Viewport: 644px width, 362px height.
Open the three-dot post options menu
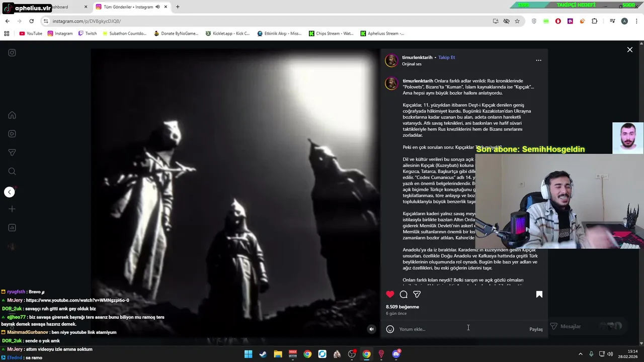(538, 60)
